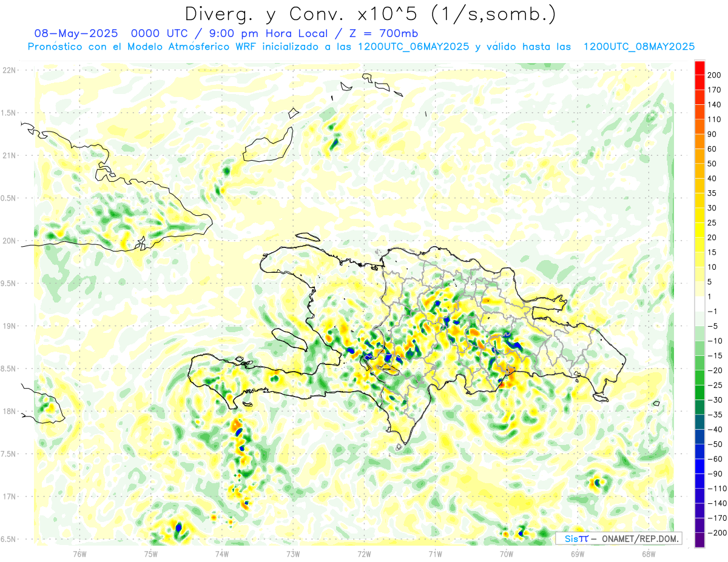Click the '-20' value on the color legend
The image size is (728, 562).
[x=715, y=370]
